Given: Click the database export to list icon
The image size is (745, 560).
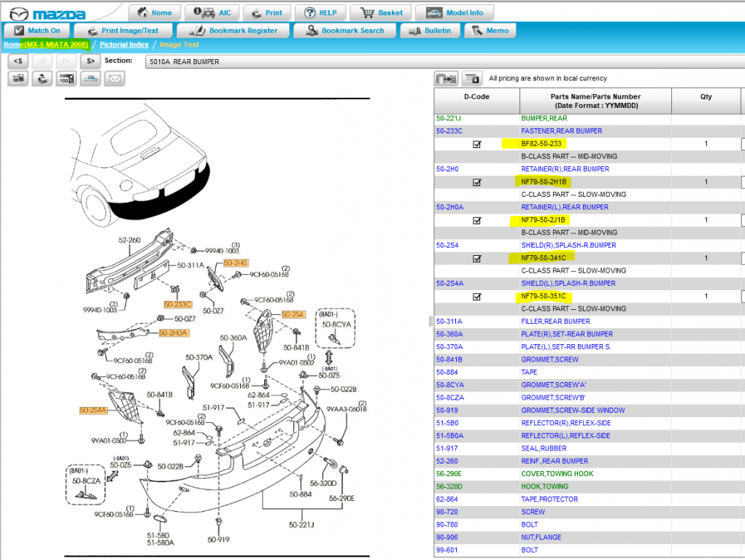Looking at the screenshot, I should tap(446, 78).
